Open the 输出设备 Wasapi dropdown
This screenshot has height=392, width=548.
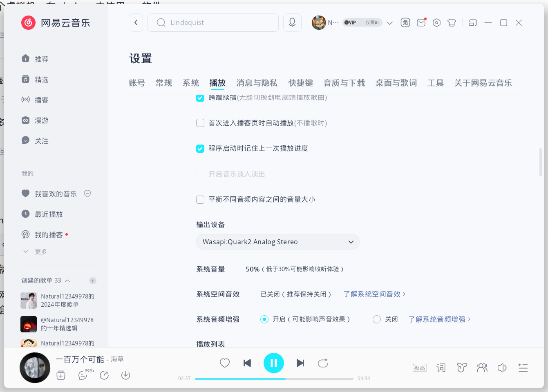[x=278, y=242]
